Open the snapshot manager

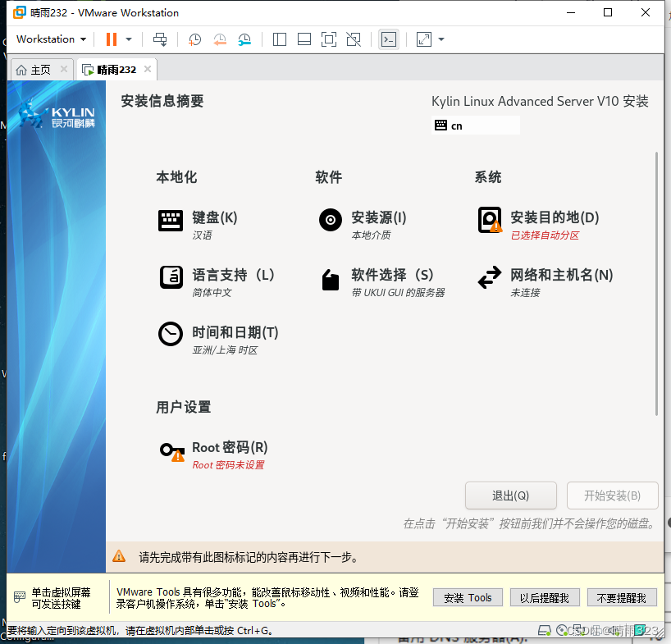tap(244, 39)
